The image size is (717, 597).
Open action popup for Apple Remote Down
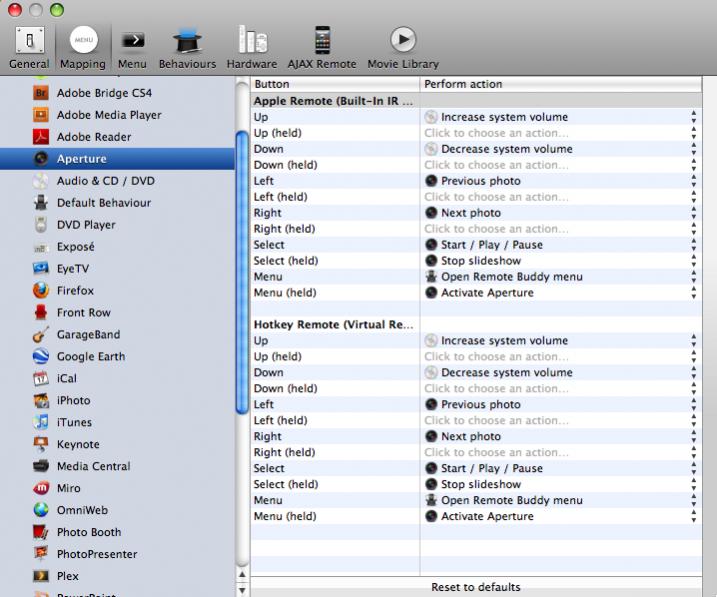click(694, 149)
